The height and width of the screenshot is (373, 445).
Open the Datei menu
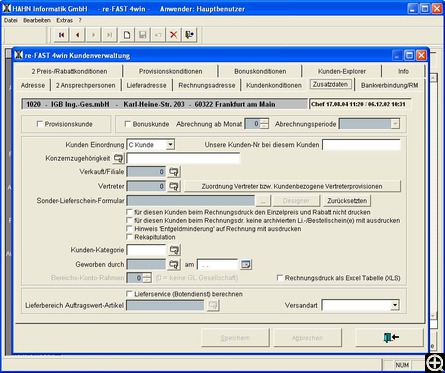point(11,20)
